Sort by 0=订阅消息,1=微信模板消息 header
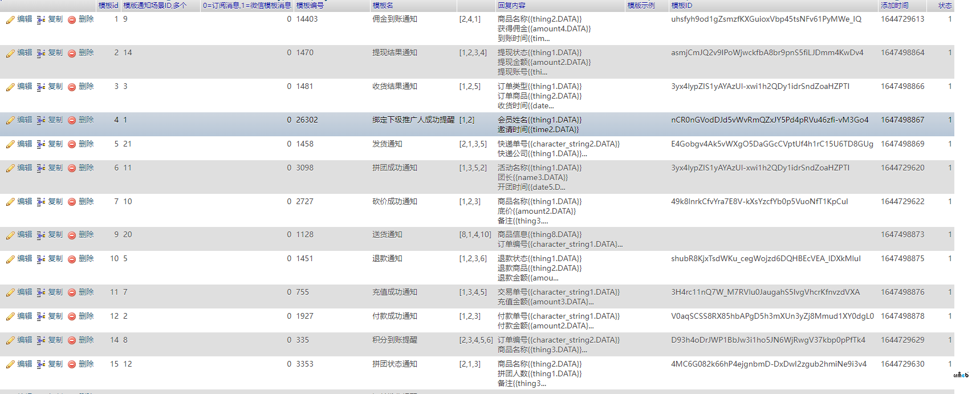Image resolution: width=980 pixels, height=394 pixels. pyautogui.click(x=247, y=6)
